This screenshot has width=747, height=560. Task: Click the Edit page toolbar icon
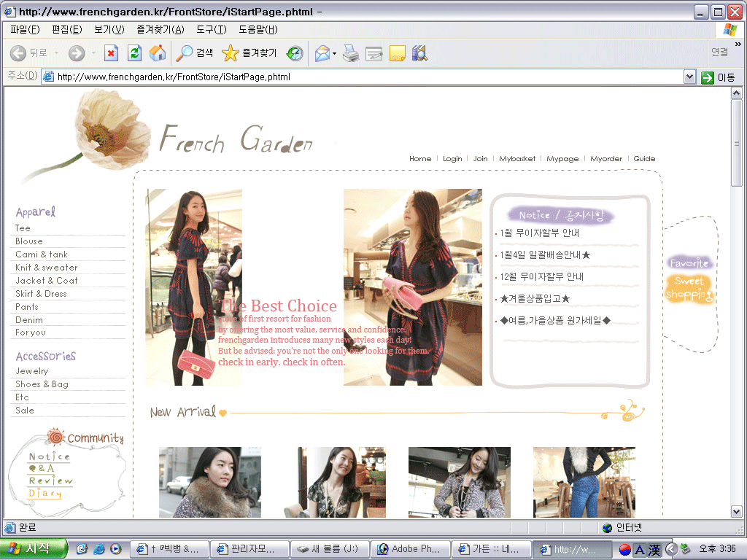pyautogui.click(x=374, y=53)
